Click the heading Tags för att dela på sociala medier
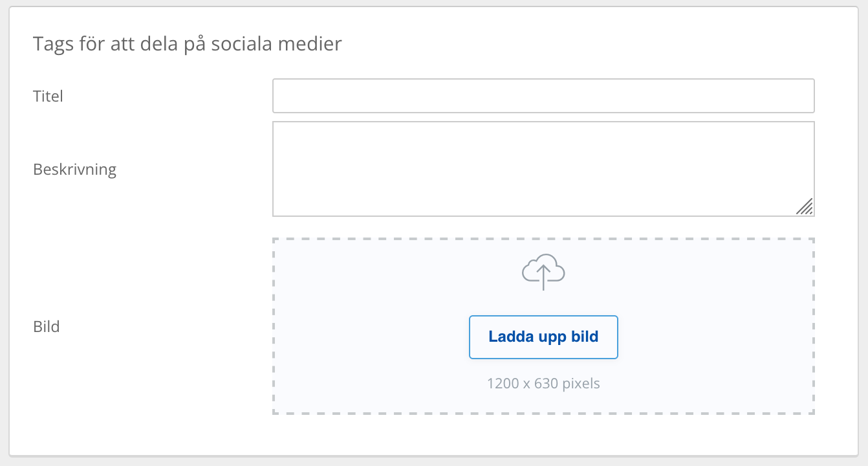Image resolution: width=868 pixels, height=466 pixels. pyautogui.click(x=187, y=44)
